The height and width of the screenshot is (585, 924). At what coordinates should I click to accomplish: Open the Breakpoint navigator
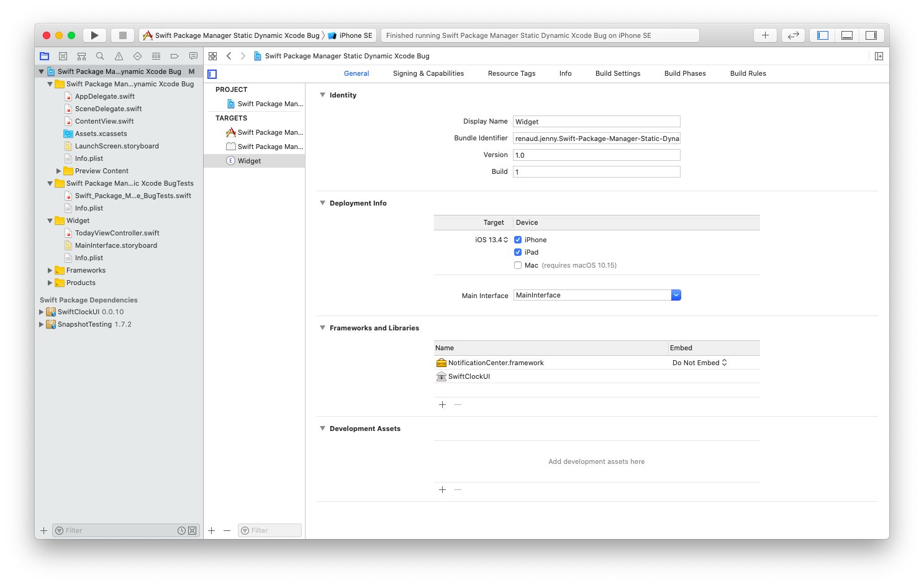tap(174, 56)
